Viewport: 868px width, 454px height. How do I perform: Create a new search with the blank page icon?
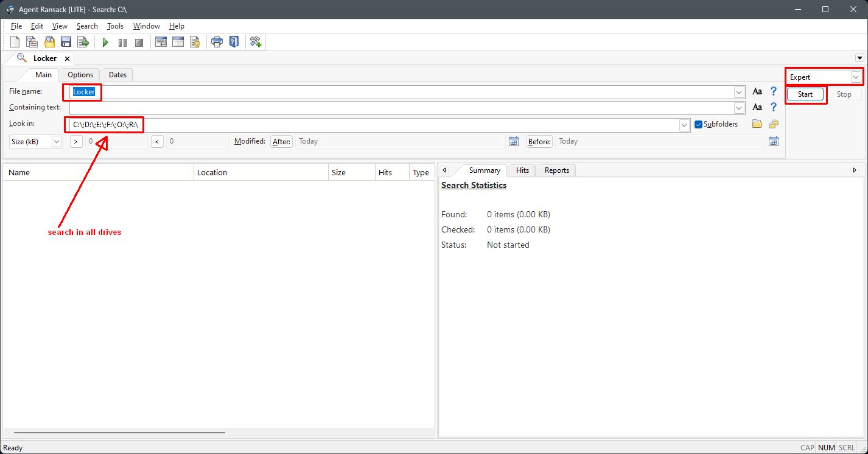point(15,42)
